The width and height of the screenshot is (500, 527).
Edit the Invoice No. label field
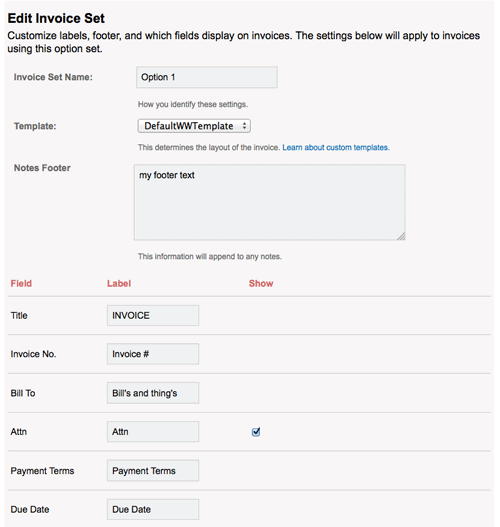(x=153, y=354)
